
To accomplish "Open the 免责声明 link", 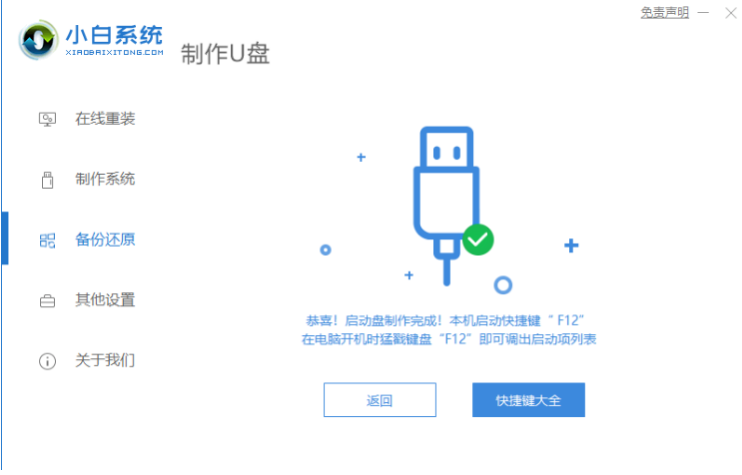I will click(x=664, y=13).
